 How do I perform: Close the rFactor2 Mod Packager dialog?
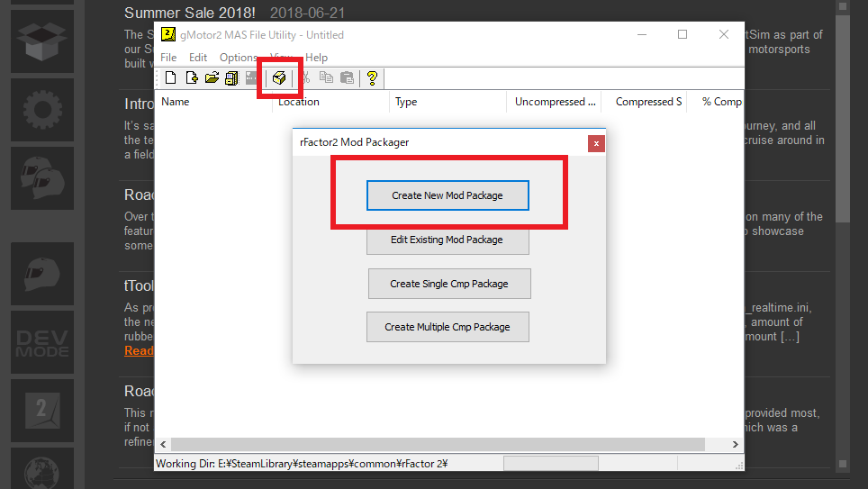[x=595, y=143]
